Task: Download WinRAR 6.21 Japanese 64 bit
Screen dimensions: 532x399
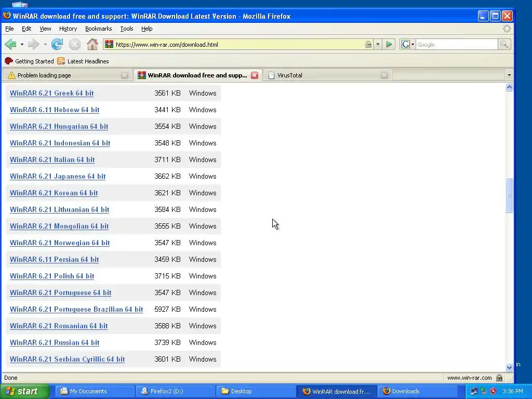Action: pyautogui.click(x=57, y=177)
